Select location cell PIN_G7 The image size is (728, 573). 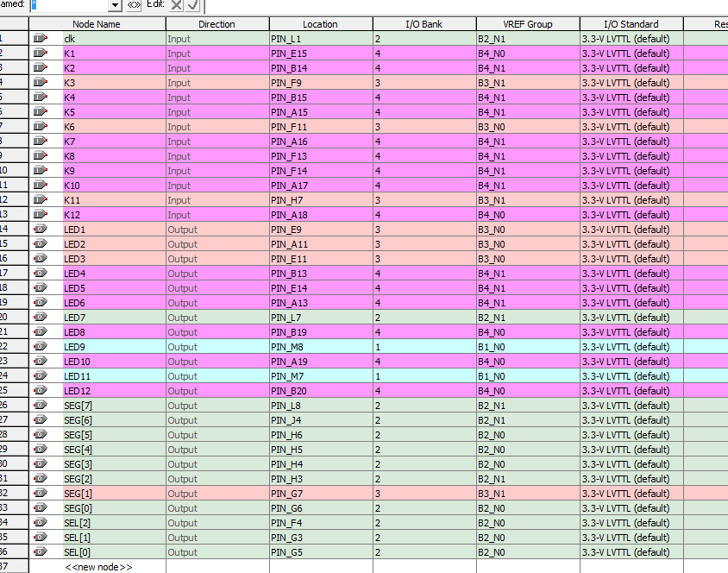(321, 494)
